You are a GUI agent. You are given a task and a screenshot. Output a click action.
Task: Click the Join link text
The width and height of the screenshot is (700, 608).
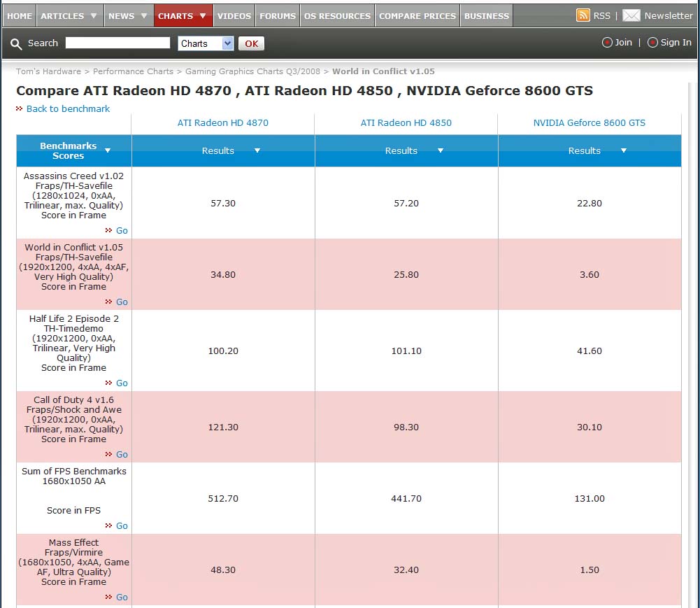pyautogui.click(x=623, y=43)
